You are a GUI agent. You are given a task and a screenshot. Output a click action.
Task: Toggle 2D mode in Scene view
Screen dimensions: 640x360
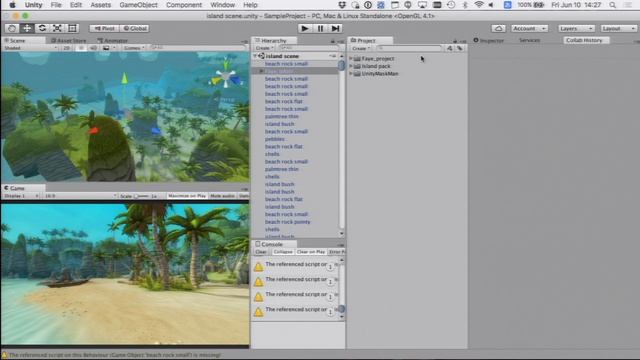pos(67,48)
